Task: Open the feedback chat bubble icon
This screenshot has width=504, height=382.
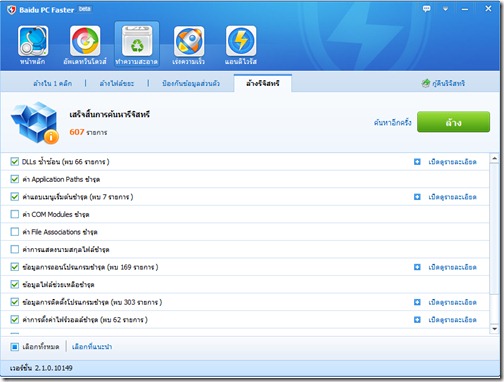Action: pyautogui.click(x=426, y=9)
